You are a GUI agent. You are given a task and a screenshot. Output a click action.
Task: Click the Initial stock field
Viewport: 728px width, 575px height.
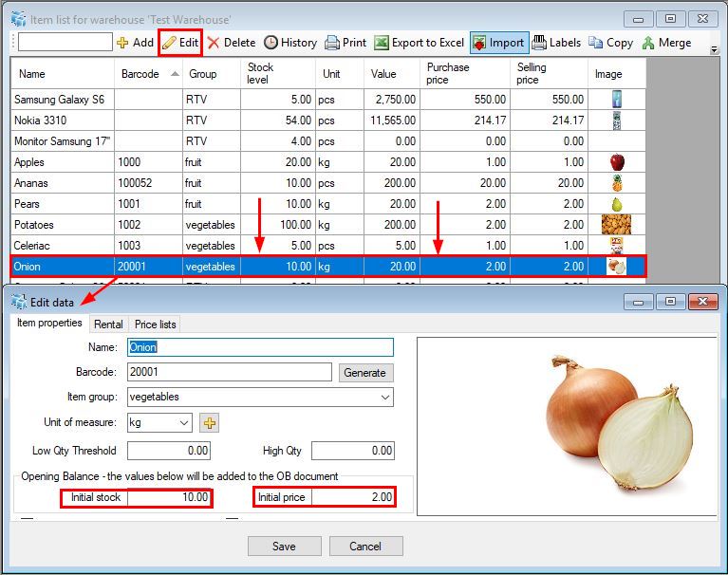click(169, 497)
